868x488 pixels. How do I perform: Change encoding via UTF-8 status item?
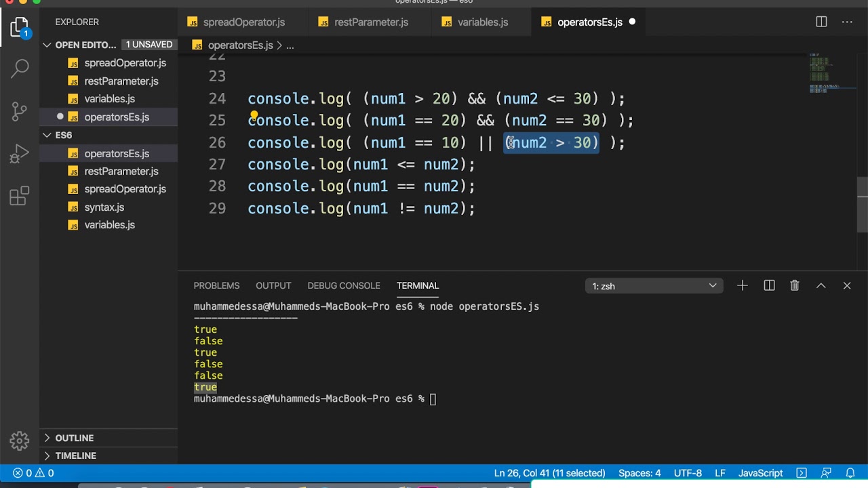point(688,473)
